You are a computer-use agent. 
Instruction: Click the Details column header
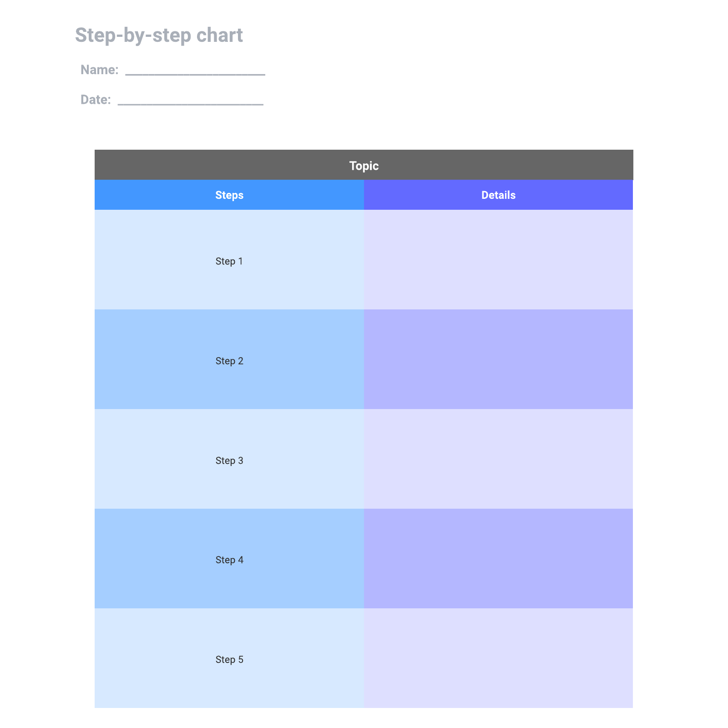(498, 195)
